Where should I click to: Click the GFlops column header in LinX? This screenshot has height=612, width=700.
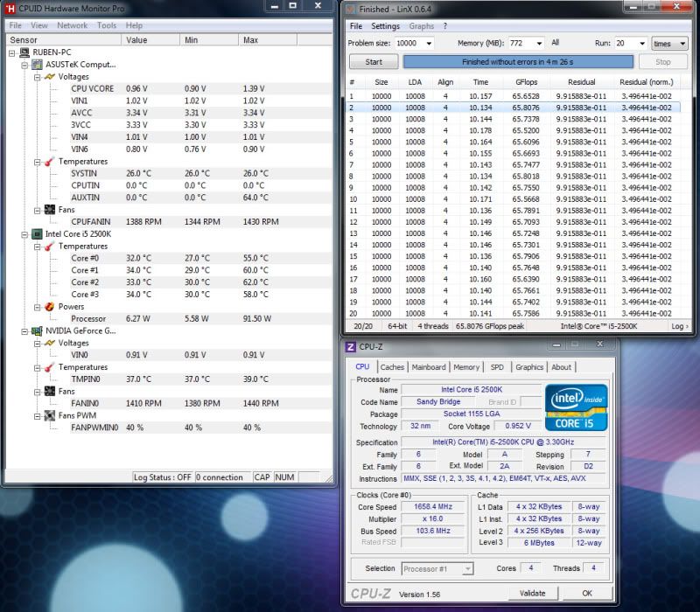527,82
